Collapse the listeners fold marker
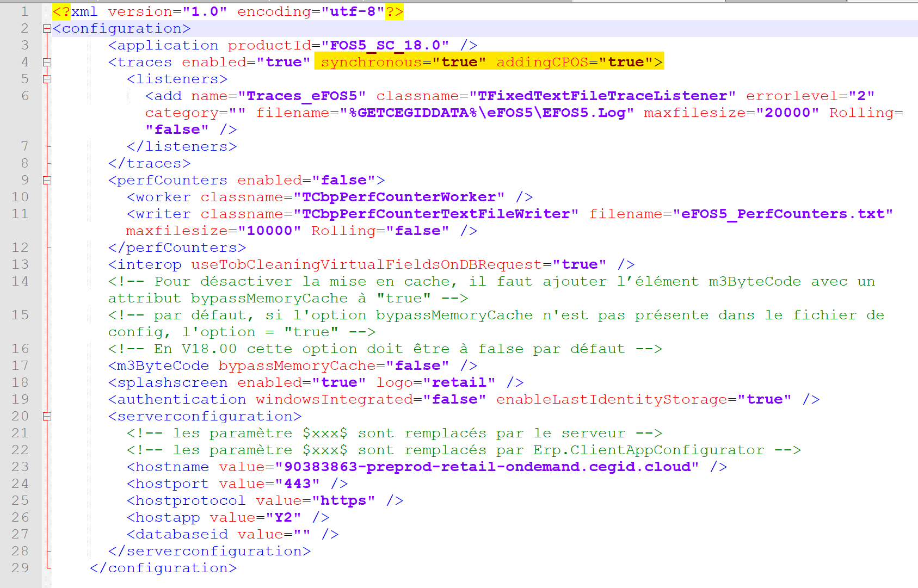This screenshot has width=918, height=588. pyautogui.click(x=46, y=78)
